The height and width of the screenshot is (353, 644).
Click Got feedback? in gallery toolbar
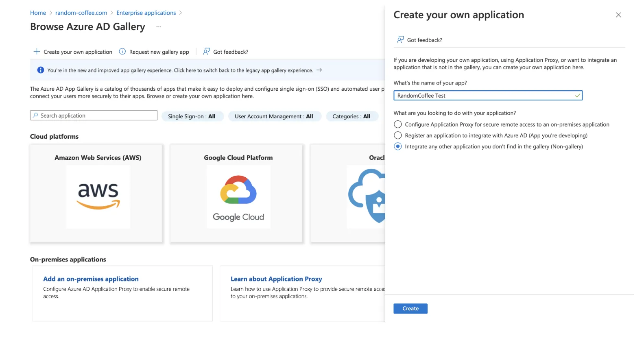(226, 52)
